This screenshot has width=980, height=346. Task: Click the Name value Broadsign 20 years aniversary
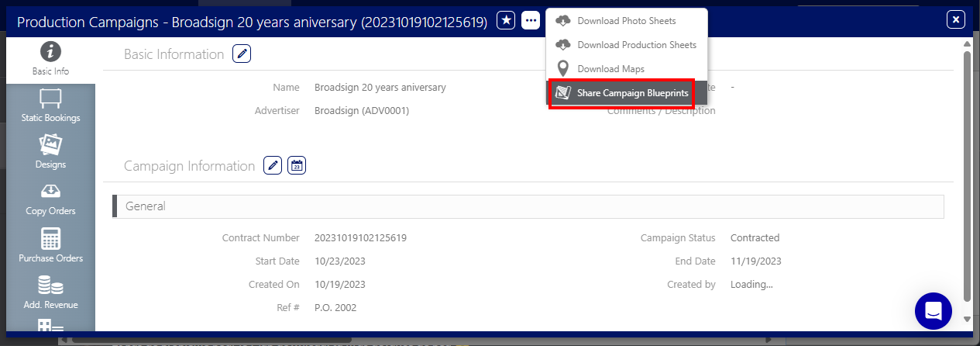(x=380, y=88)
